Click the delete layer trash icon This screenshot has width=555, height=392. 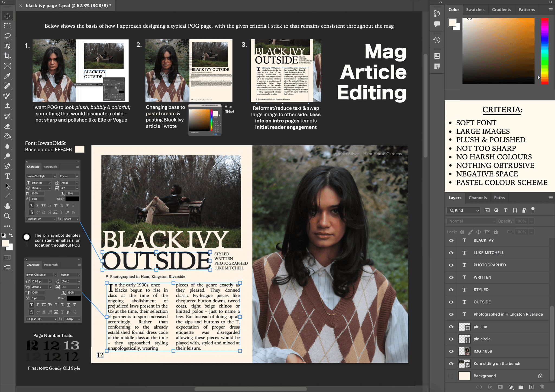[x=541, y=387]
